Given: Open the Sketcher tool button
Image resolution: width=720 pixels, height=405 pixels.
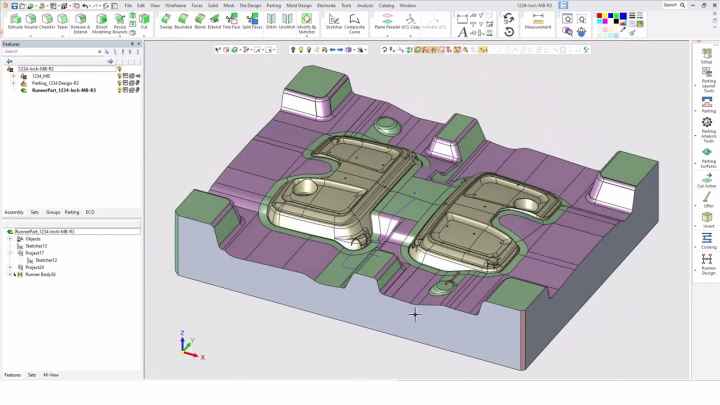Looking at the screenshot, I should pyautogui.click(x=333, y=19).
